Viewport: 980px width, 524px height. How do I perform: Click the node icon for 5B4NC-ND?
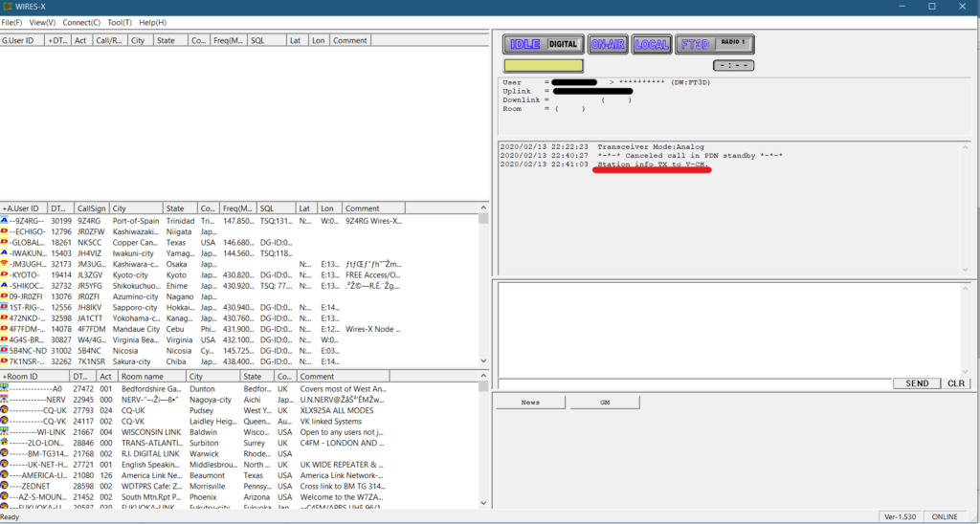tap(5, 350)
